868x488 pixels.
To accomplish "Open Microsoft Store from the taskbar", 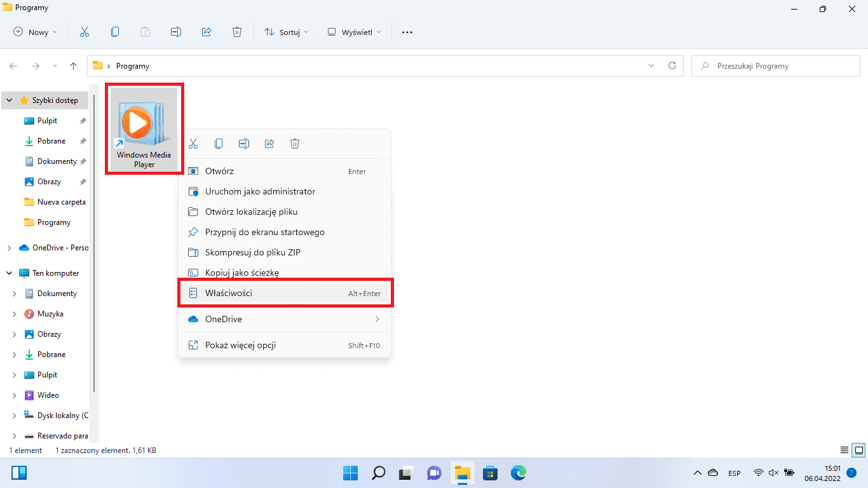I will pyautogui.click(x=491, y=473).
